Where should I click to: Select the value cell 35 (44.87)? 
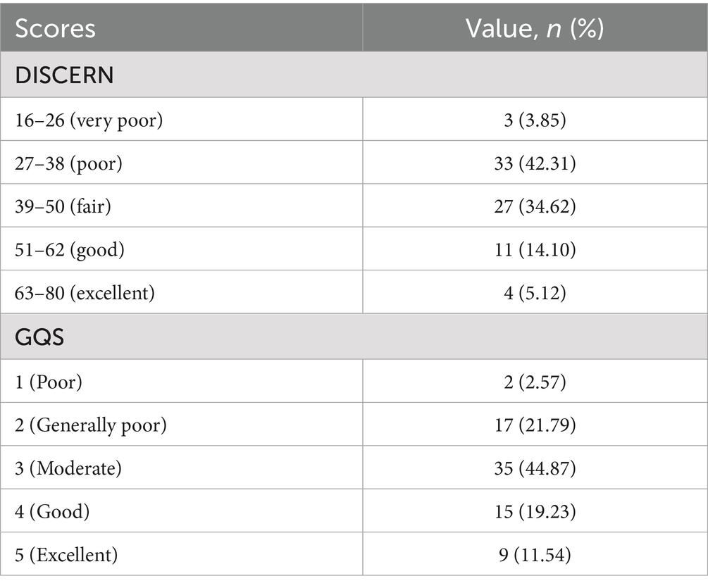535,468
